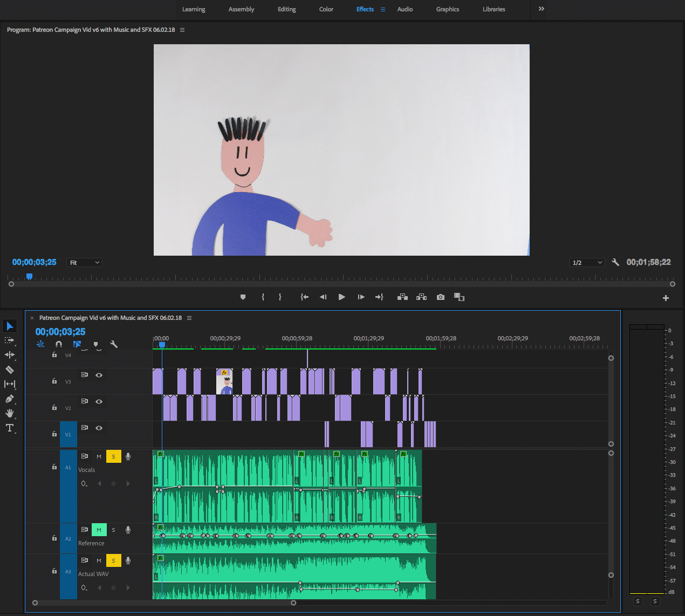Open the 1/2 playback resolution dropdown
685x616 pixels.
click(587, 263)
